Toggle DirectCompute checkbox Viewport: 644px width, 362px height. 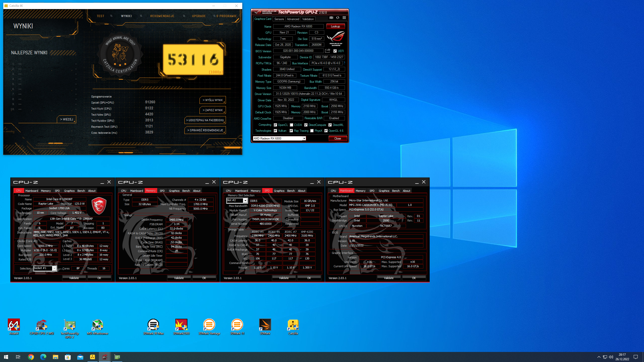306,125
